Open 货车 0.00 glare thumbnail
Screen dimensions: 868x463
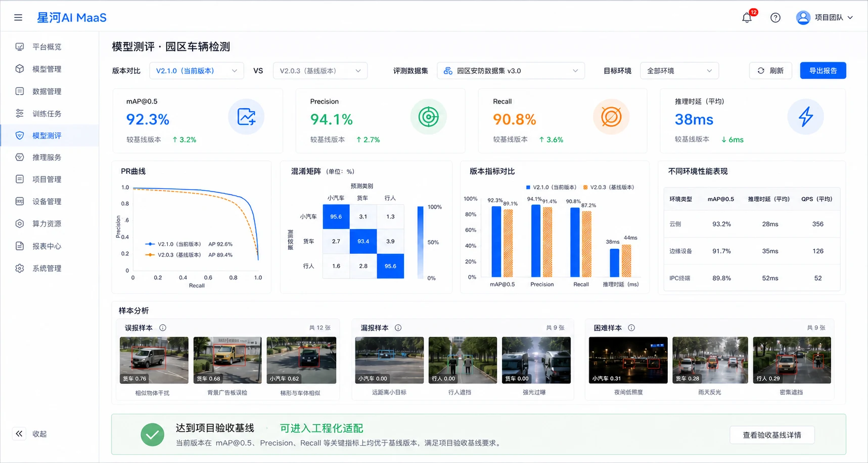click(x=536, y=360)
